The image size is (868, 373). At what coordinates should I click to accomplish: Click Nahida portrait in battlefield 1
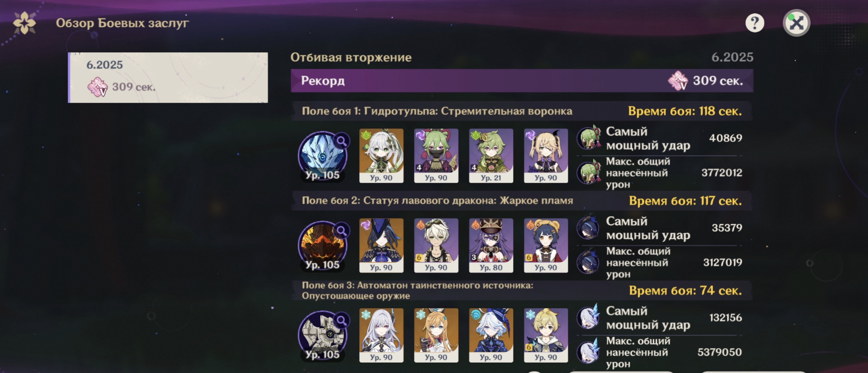[381, 156]
